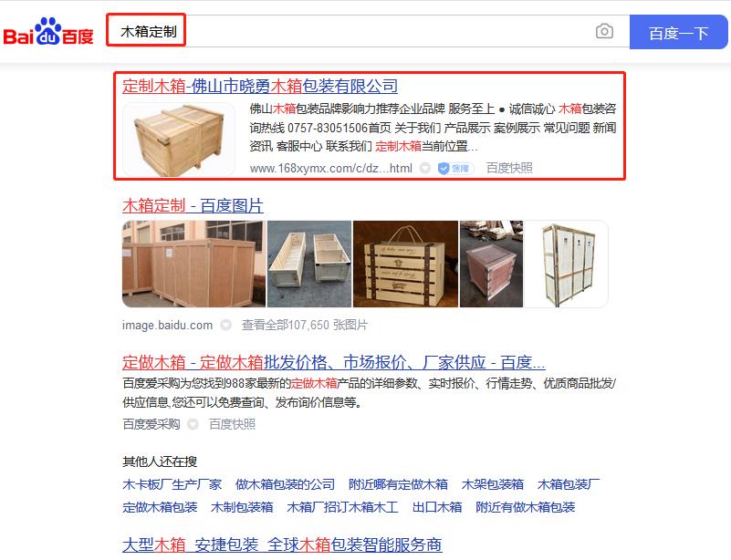Open the wooden crate thumbnail in first result
The image size is (731, 560).
pyautogui.click(x=179, y=140)
